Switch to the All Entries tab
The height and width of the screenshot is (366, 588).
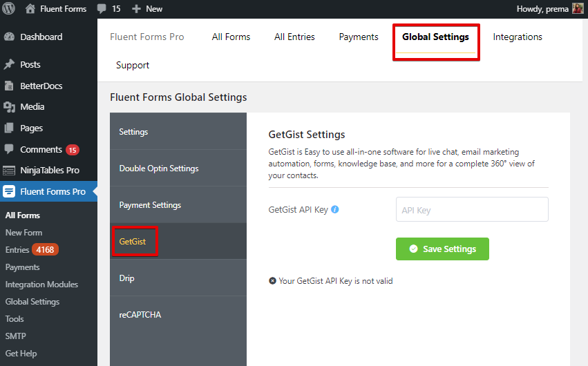click(294, 37)
